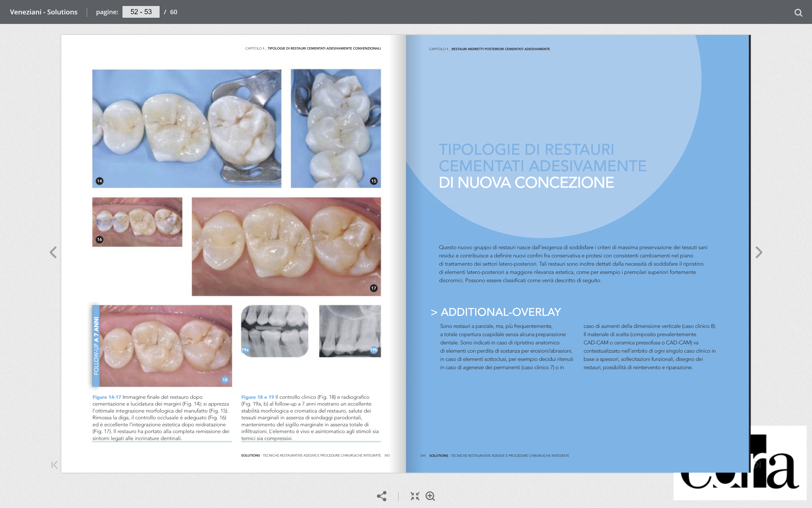
Task: Click the FOLLOW-UP A 7 ANNI label
Action: pyautogui.click(x=96, y=346)
